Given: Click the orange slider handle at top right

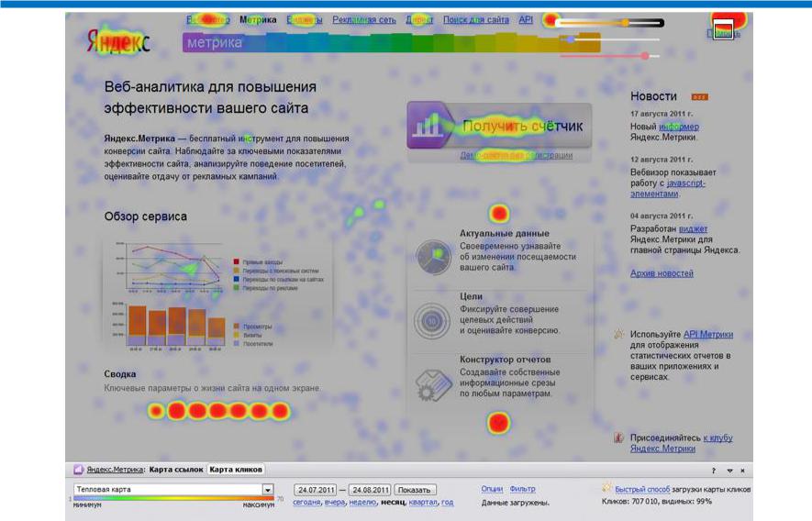Looking at the screenshot, I should pyautogui.click(x=626, y=23).
